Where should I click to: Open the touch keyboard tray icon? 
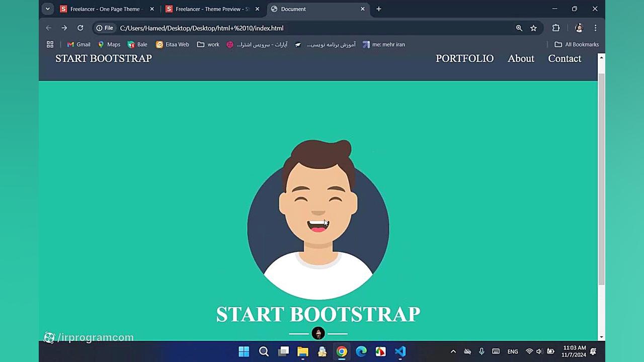[x=496, y=351]
